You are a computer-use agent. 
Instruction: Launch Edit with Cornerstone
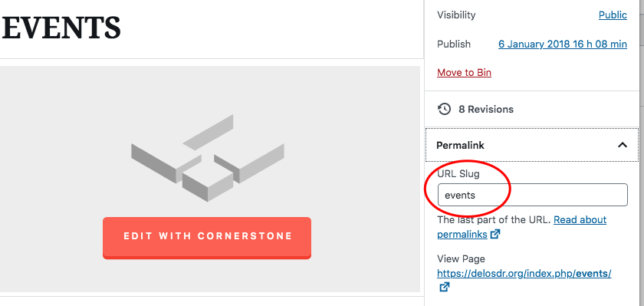(x=207, y=238)
